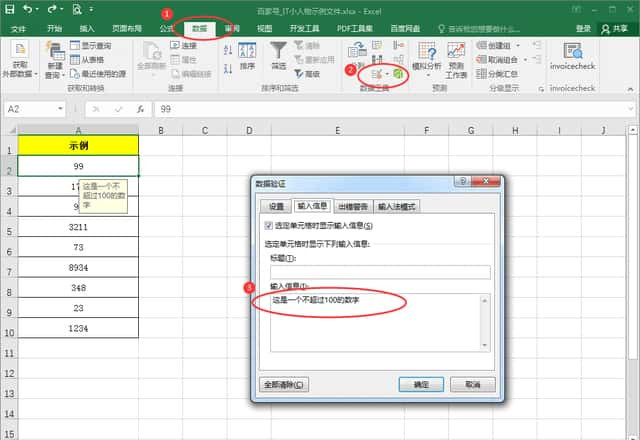Open the PDF工具集 ribbon tab
Screen dimensions: 640x440
point(355,28)
